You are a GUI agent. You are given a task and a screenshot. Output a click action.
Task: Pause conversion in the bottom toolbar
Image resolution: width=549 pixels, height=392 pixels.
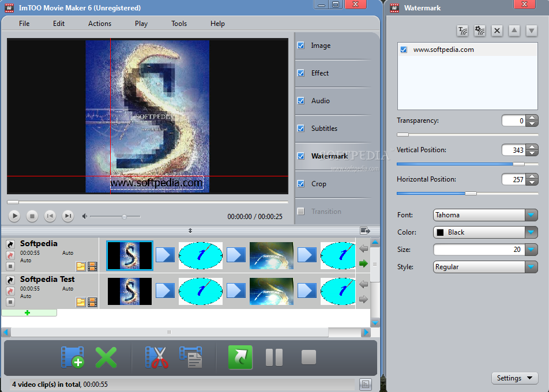[x=274, y=357]
